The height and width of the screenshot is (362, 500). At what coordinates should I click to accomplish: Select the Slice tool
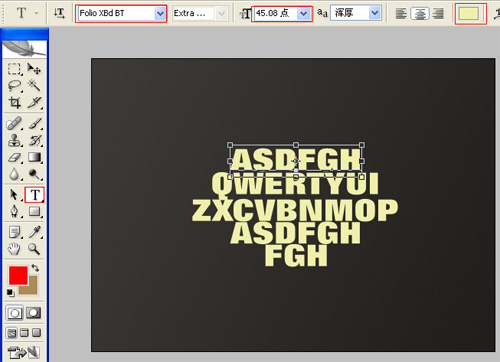tap(34, 102)
